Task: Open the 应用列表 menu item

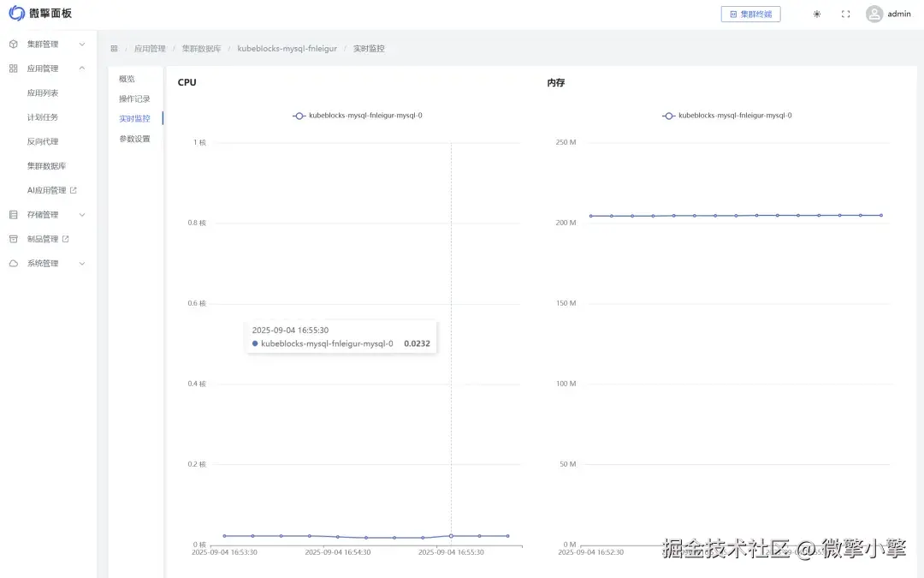Action: click(43, 92)
